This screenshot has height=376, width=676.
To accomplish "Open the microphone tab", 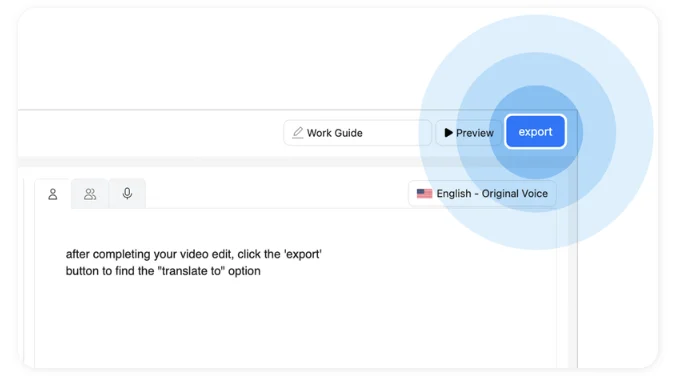I will pos(127,194).
